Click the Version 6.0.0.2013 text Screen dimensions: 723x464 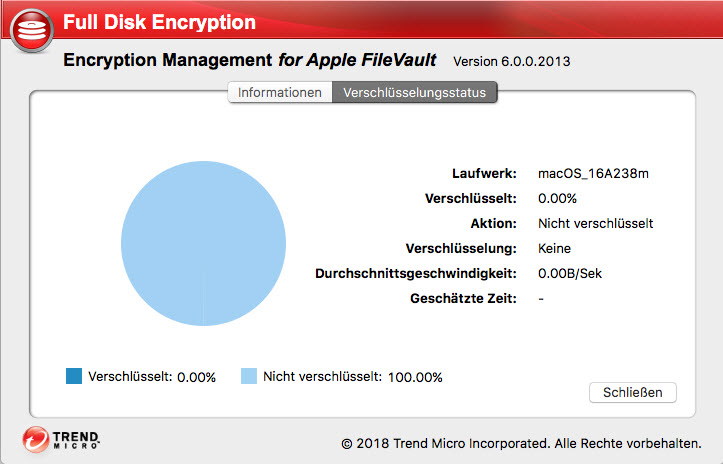tap(512, 61)
